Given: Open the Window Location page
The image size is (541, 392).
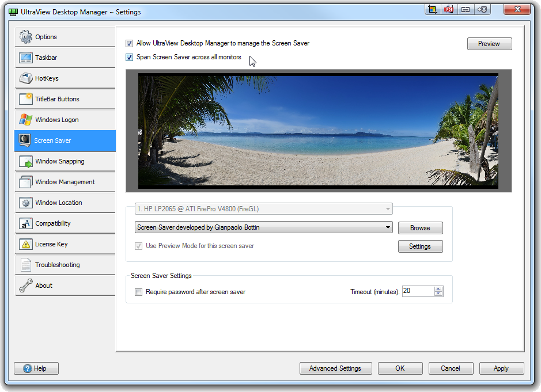Looking at the screenshot, I should (x=65, y=203).
